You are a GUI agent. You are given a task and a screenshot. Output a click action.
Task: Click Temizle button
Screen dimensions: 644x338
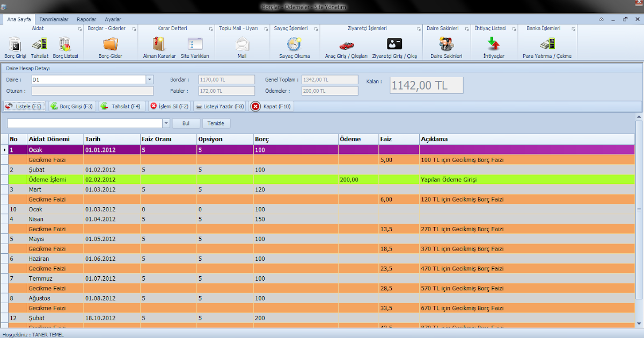pyautogui.click(x=216, y=123)
